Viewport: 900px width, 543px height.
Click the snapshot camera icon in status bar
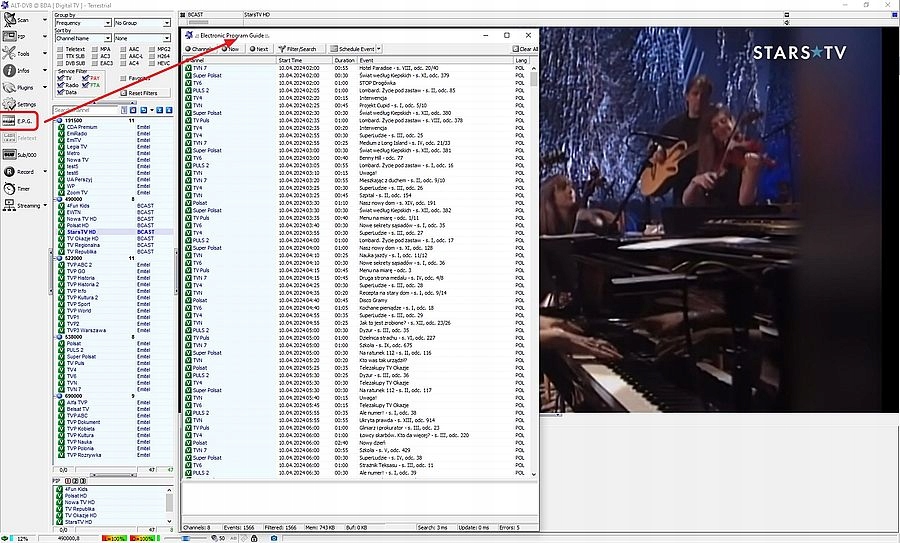(274, 538)
